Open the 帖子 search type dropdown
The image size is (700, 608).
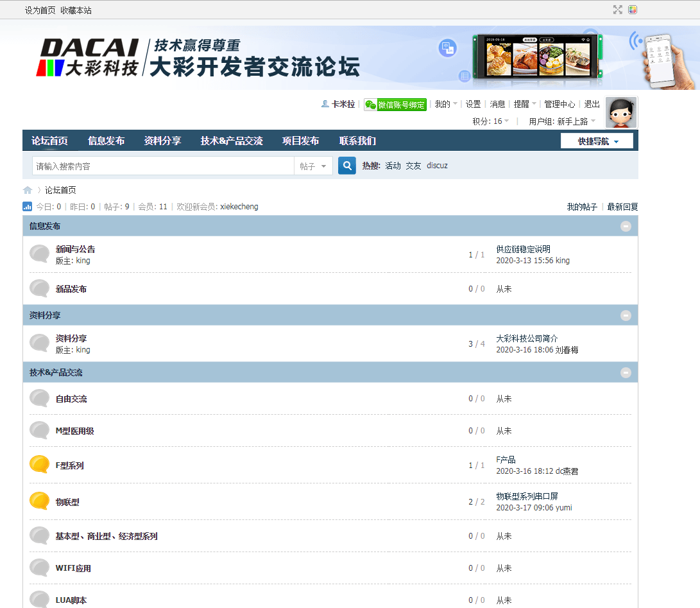[x=313, y=166]
